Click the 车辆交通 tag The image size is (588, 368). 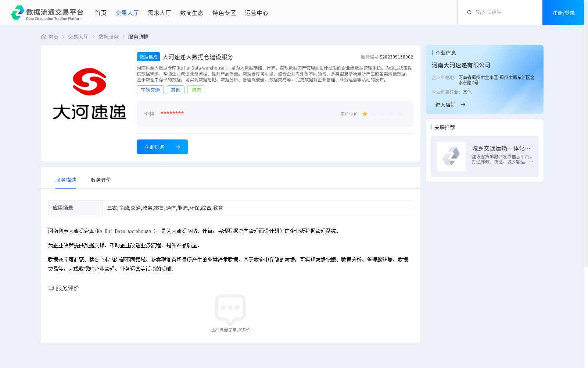tap(150, 90)
